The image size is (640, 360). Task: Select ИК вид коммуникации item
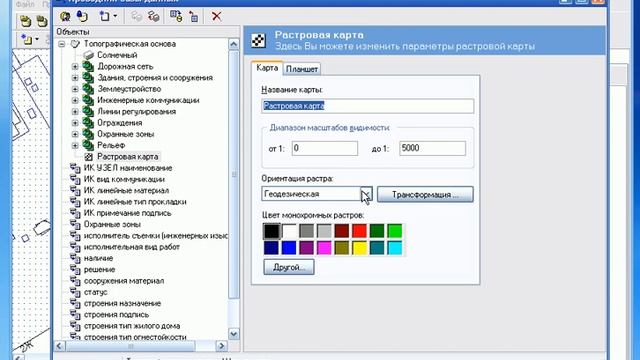coord(124,179)
